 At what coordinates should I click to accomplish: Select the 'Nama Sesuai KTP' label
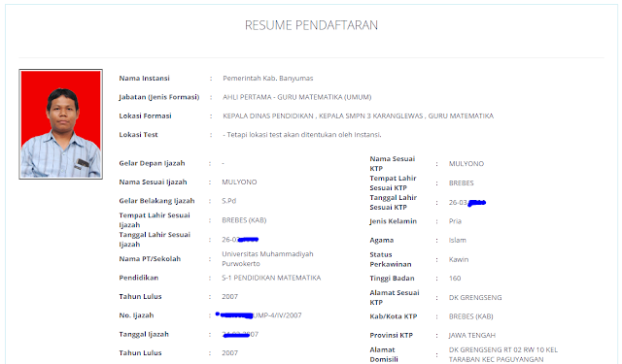tap(393, 164)
